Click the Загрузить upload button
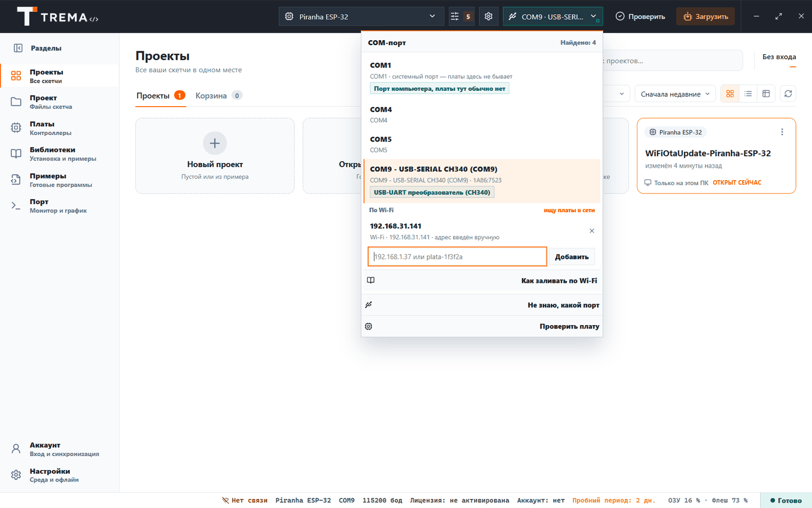812x508 pixels. 705,16
